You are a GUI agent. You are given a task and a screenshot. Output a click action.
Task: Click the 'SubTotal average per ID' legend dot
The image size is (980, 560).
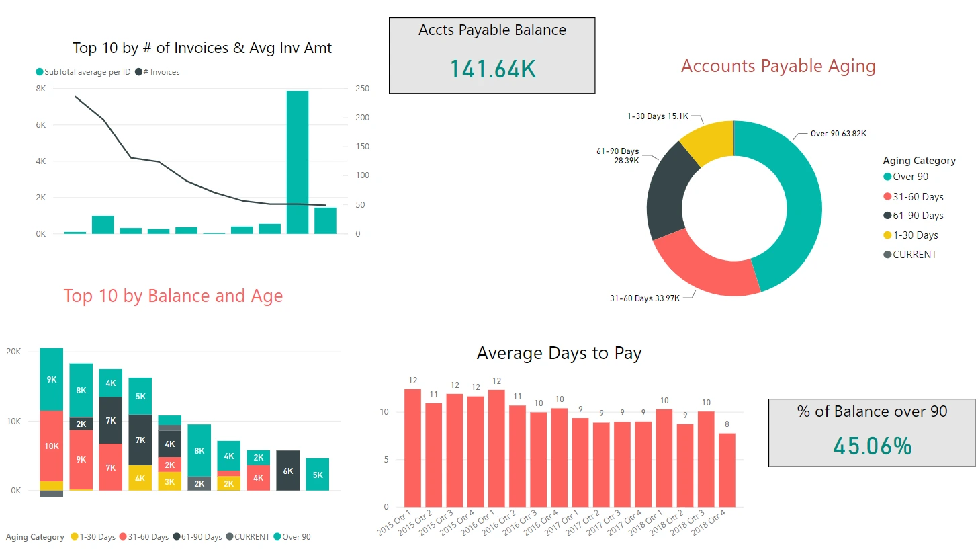tap(39, 71)
